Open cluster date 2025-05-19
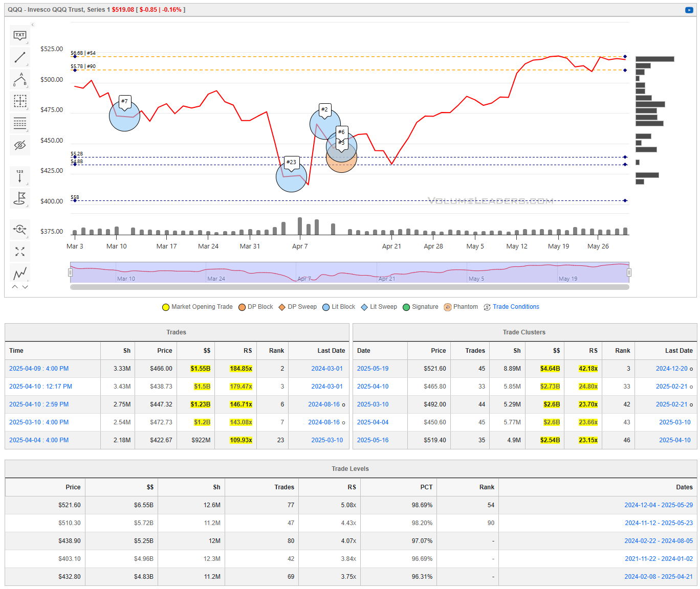 pyautogui.click(x=373, y=369)
